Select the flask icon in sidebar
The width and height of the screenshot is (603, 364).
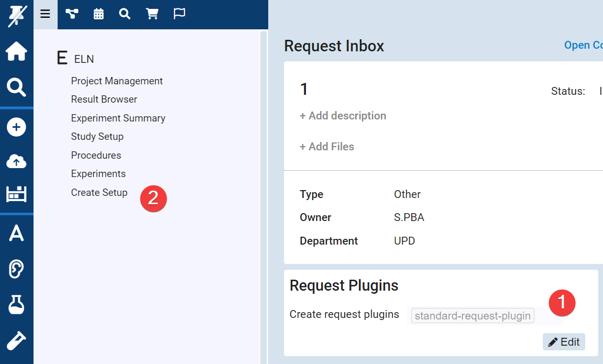16,304
